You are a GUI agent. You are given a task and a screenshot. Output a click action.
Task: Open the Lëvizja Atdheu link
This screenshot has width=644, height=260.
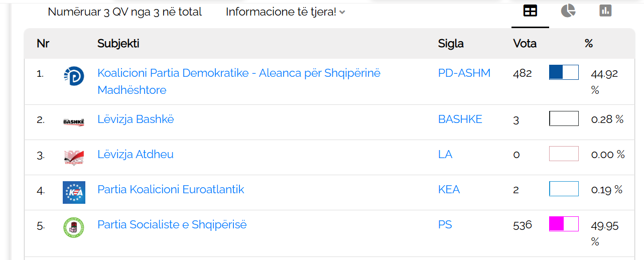pyautogui.click(x=136, y=155)
